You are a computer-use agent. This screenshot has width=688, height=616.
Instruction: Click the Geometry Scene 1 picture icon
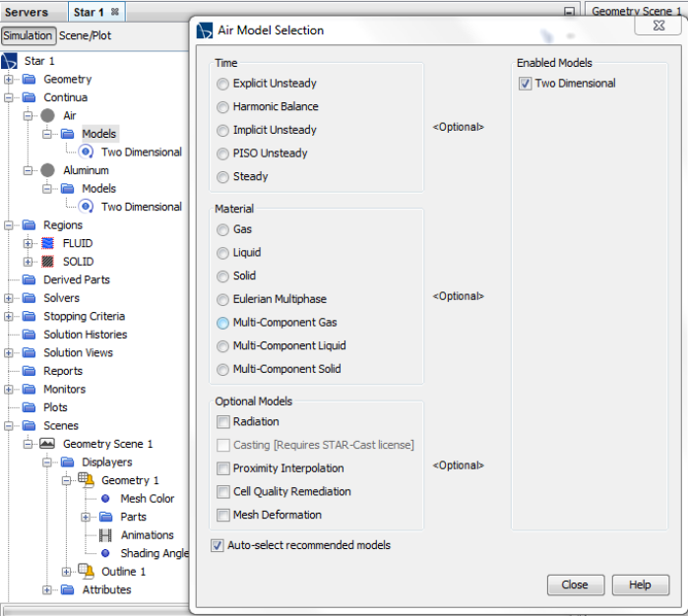47,444
